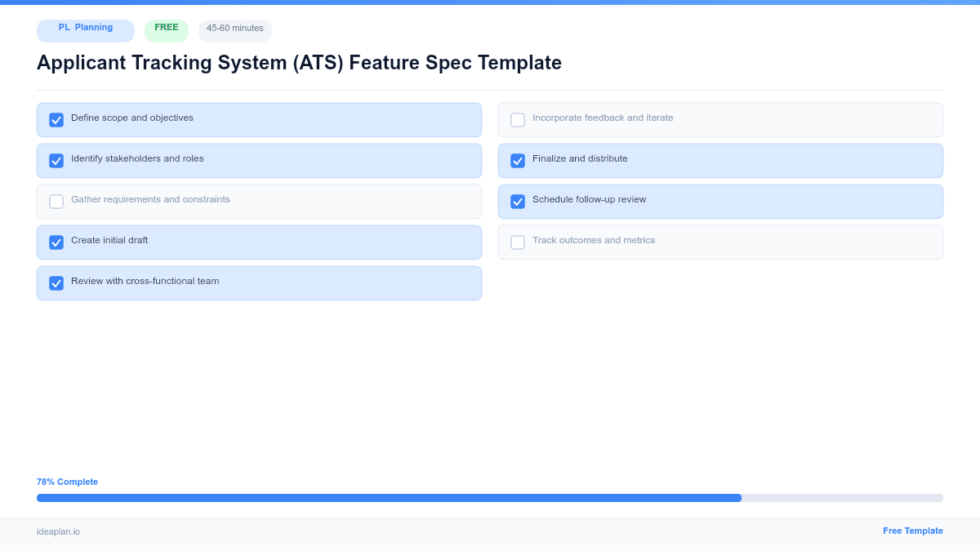Click the 45-60 minutes duration badge
Image resolution: width=980 pixels, height=551 pixels.
point(234,29)
